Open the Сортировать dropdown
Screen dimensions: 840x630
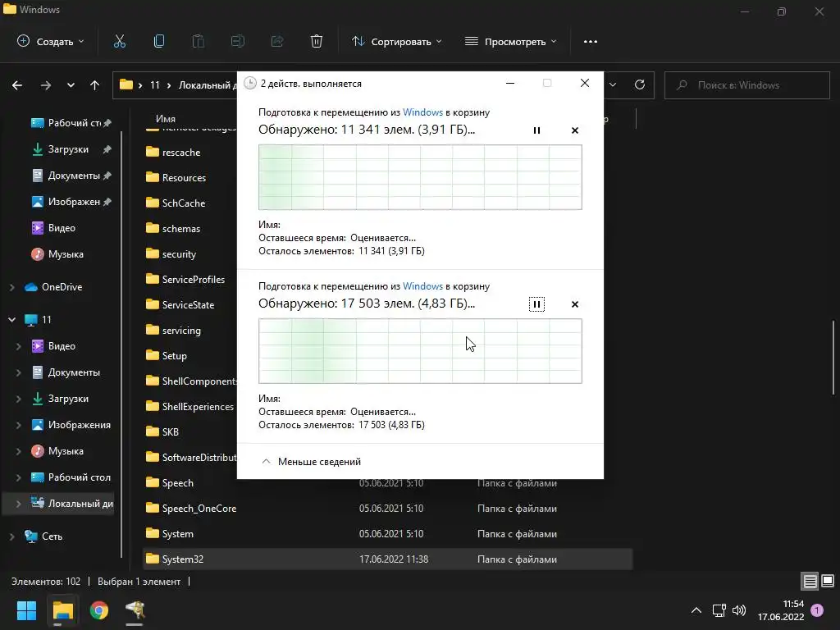(x=397, y=41)
